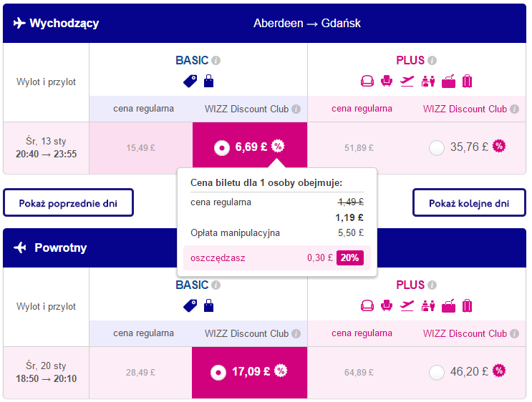The image size is (532, 402).
Task: Click the percent badge next to 35,76 £
Action: [x=499, y=147]
